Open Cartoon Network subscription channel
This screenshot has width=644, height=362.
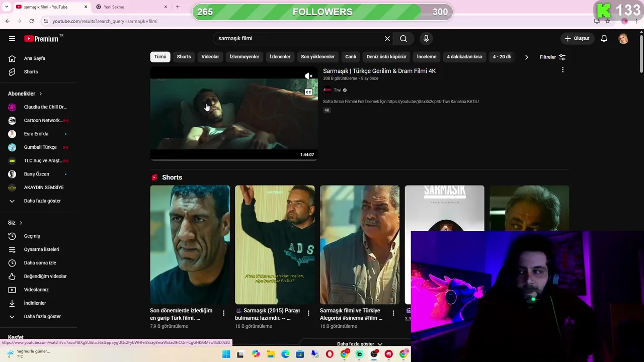[39, 121]
